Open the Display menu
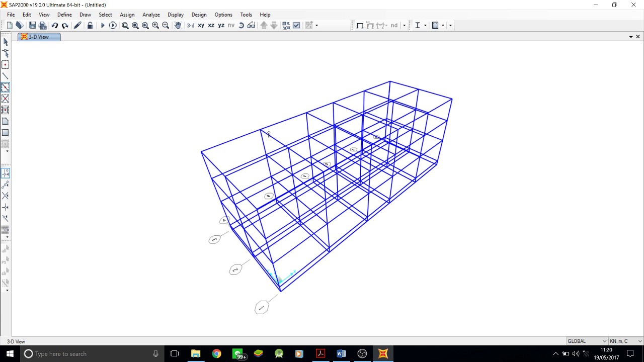 point(176,15)
